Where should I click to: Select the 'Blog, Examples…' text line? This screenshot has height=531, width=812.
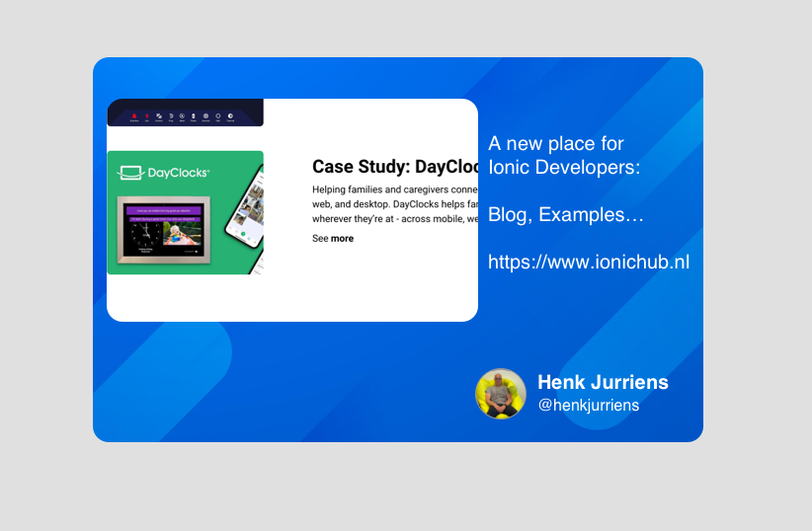point(565,215)
